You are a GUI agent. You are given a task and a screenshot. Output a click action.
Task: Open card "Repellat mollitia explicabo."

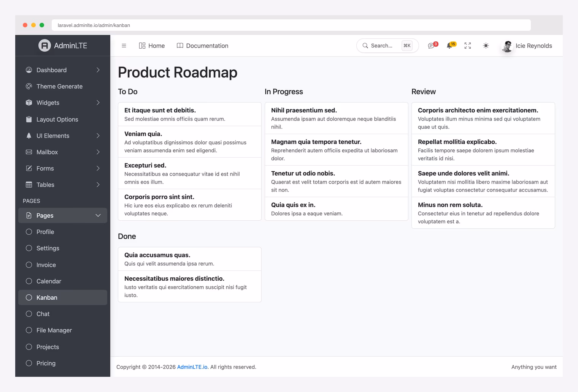point(483,150)
